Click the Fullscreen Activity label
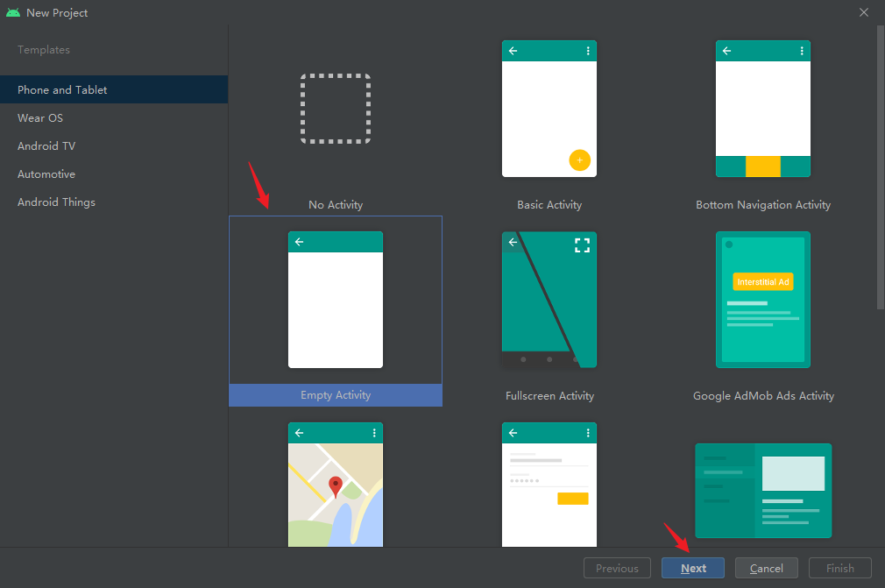 point(549,395)
